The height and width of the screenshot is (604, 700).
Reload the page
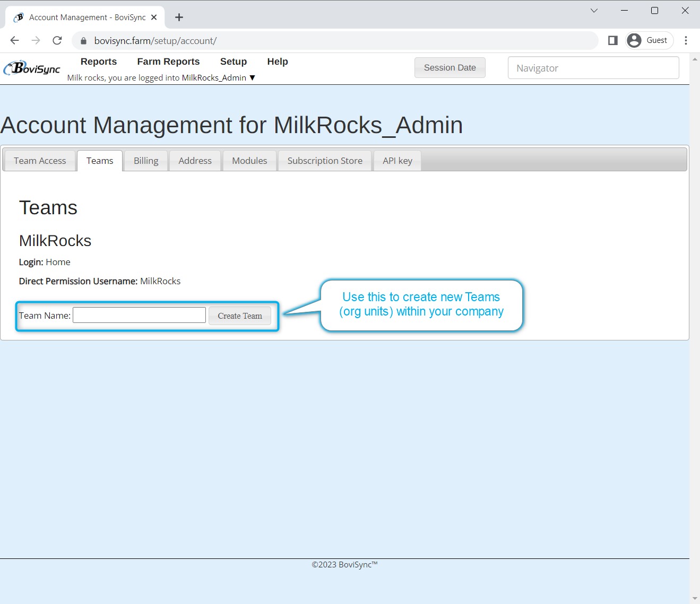tap(57, 40)
